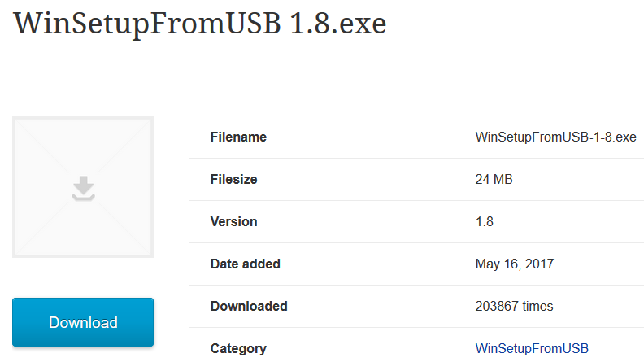This screenshot has height=362, width=644.
Task: Click the Filename row label
Action: tap(238, 137)
